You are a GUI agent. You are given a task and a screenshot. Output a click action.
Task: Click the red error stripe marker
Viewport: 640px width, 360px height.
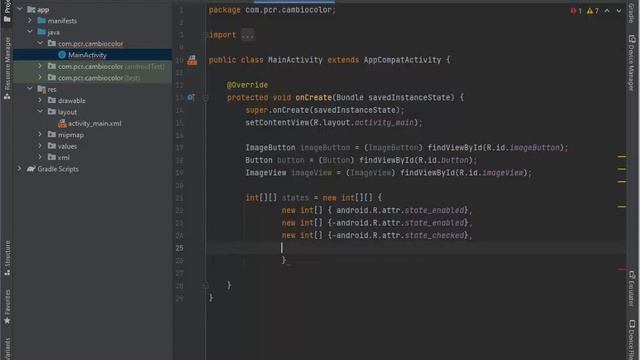click(622, 269)
